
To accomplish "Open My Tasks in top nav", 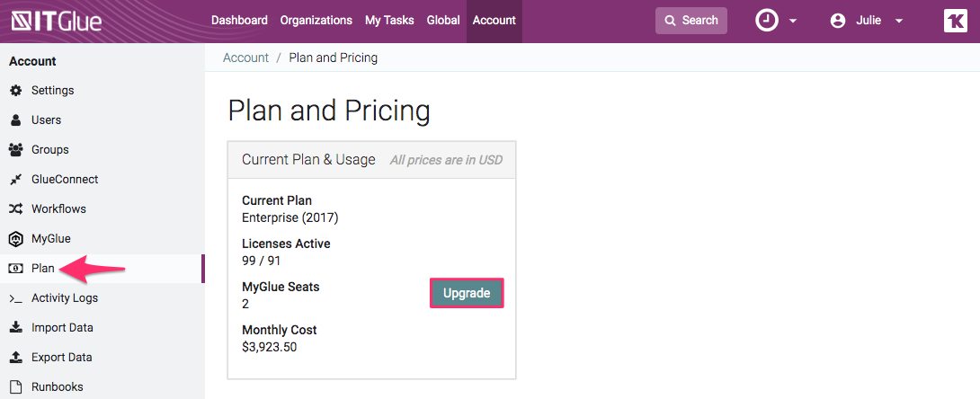I will 389,21.
